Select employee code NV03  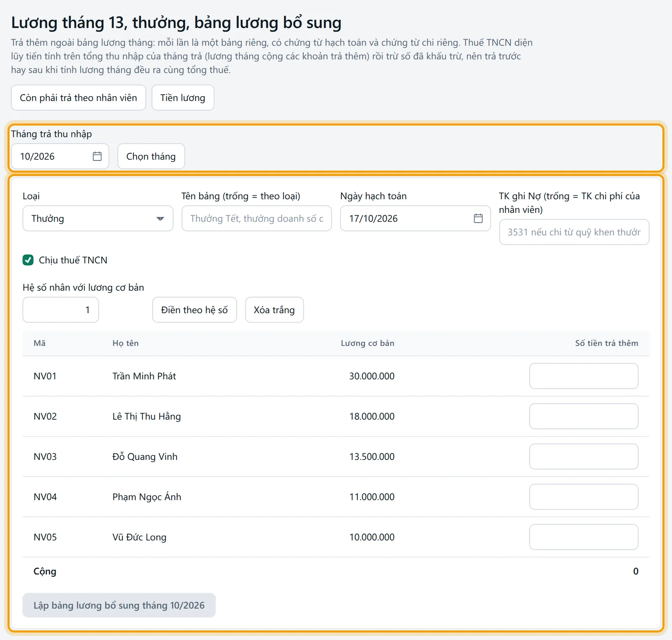point(45,457)
